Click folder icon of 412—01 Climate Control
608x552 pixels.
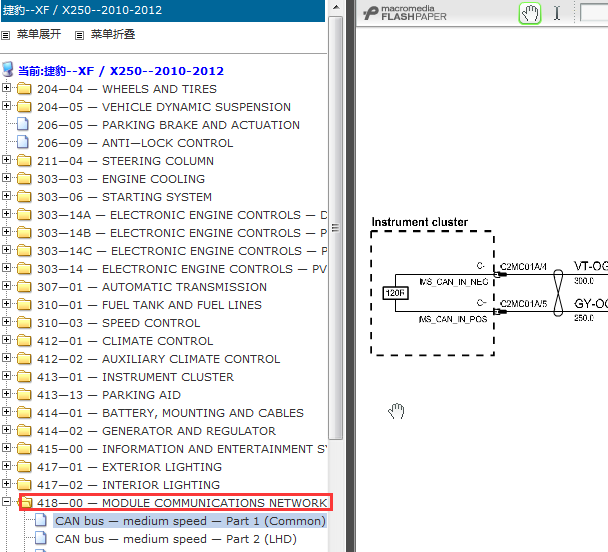click(x=24, y=340)
